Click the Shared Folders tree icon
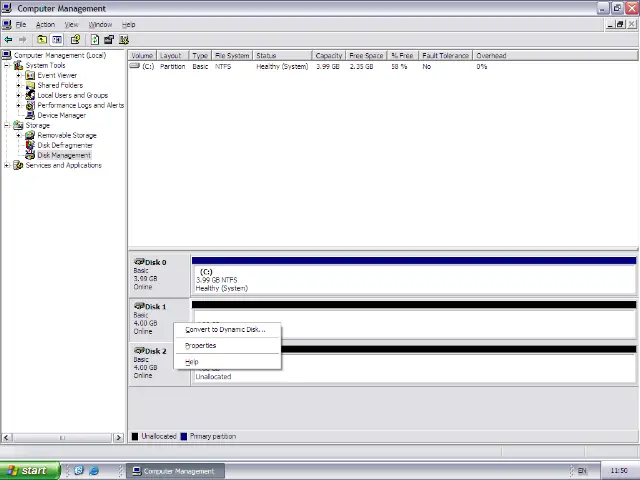This screenshot has height=480, width=640. (x=30, y=85)
